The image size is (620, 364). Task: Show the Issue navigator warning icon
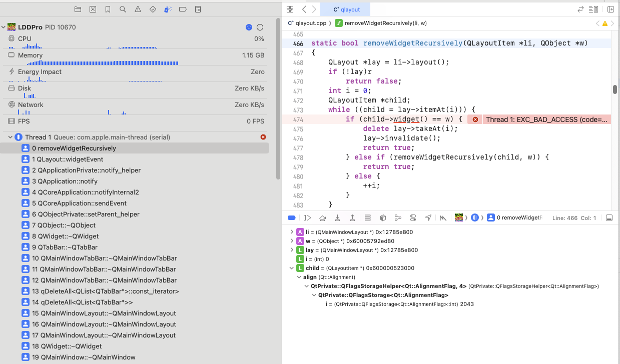point(138,9)
